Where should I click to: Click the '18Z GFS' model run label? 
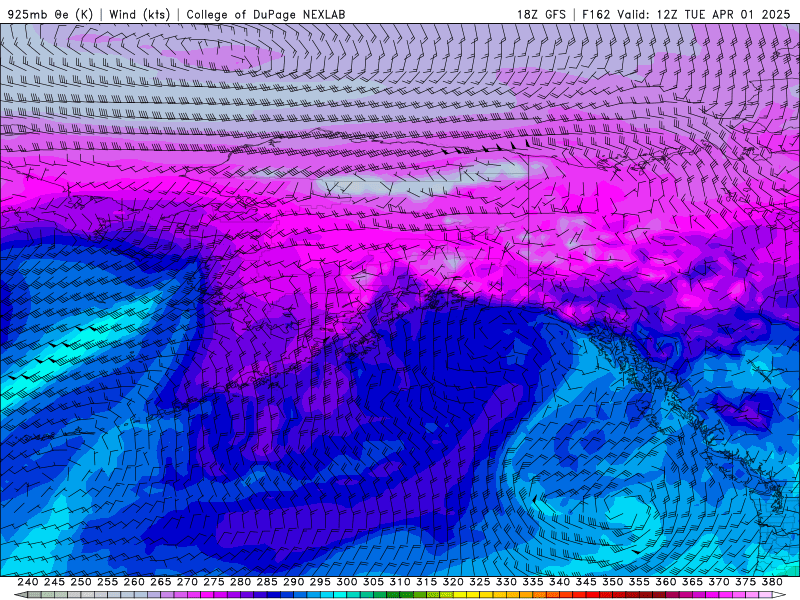tap(541, 14)
